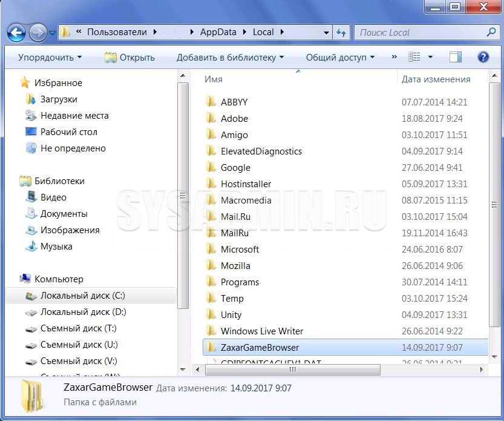This screenshot has width=504, height=421.
Task: Sort by Дата изменения column header
Action: [x=436, y=79]
